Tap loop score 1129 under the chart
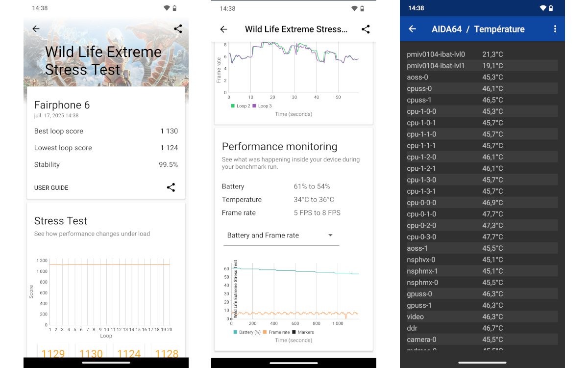Viewport: 588px width, 368px height. coord(53,353)
